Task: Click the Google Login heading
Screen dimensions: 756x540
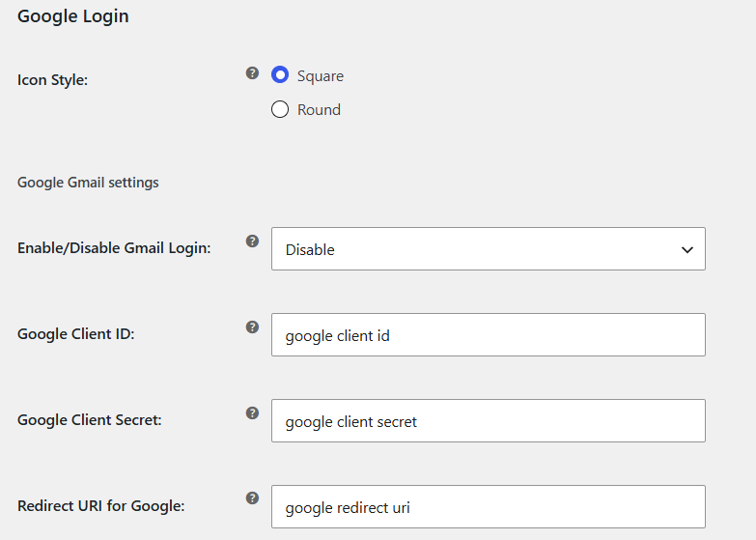Action: (x=73, y=16)
